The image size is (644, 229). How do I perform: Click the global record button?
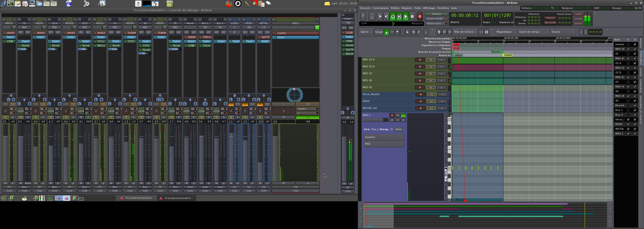[419, 17]
